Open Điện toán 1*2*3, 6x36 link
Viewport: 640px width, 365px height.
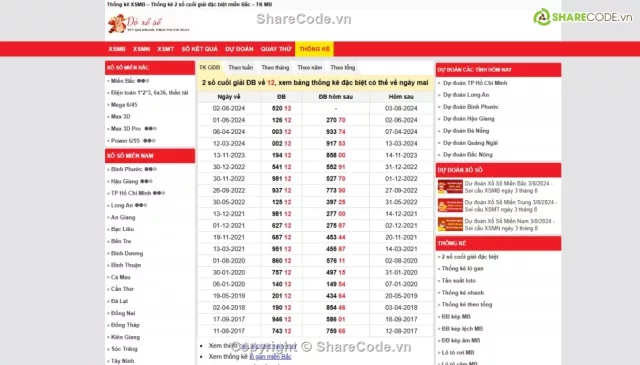pyautogui.click(x=149, y=93)
